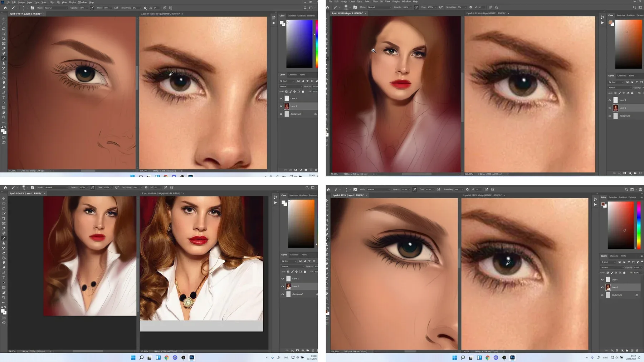
Task: Create a new group folder in the 34.9% window
Action: 307,350
